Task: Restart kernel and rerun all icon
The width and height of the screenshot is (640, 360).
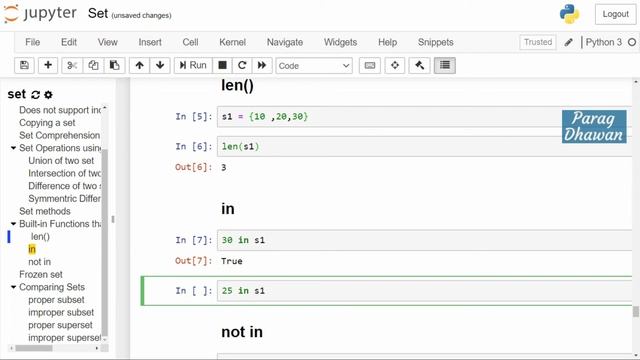Action: pyautogui.click(x=262, y=65)
